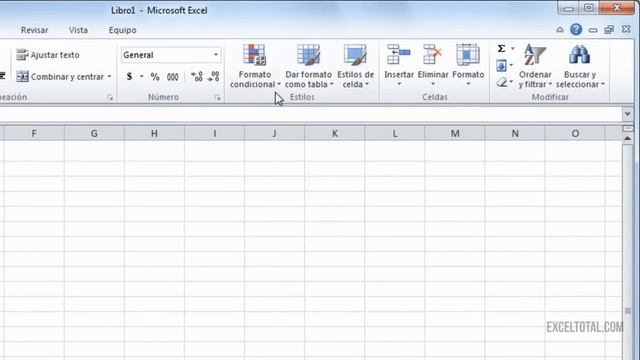Select column F header
The width and height of the screenshot is (640, 360).
point(34,133)
